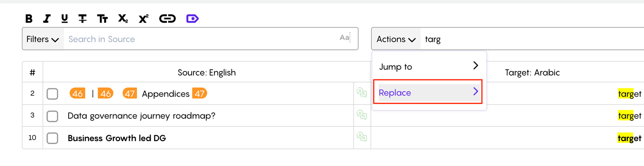644x166 pixels.
Task: Click the purple tag icon
Action: pos(192,19)
